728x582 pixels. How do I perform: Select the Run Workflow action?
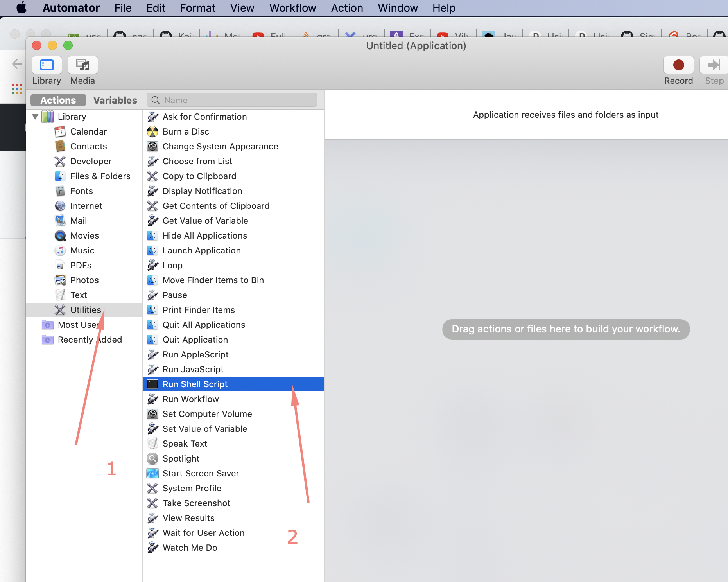[x=233, y=399]
